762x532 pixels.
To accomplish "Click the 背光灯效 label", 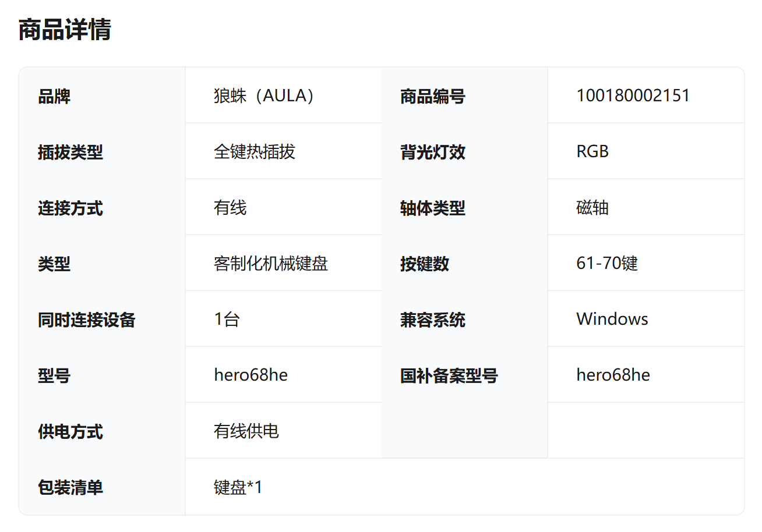I will coord(432,152).
